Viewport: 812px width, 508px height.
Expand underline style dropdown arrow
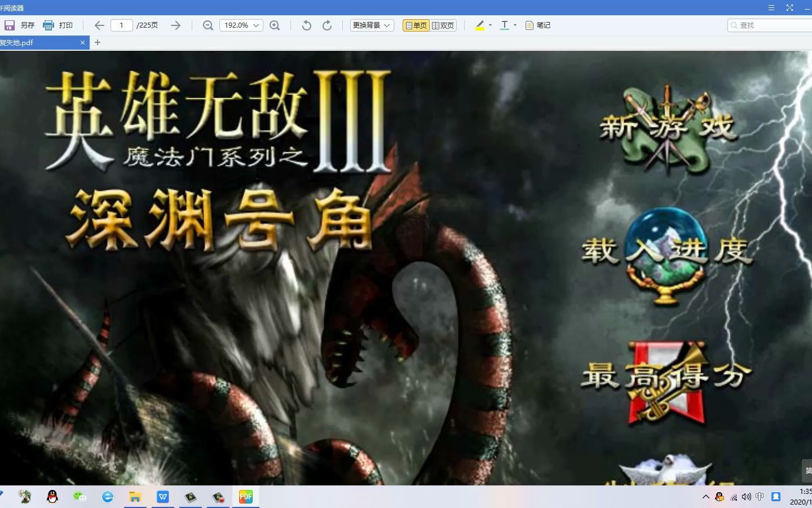515,25
